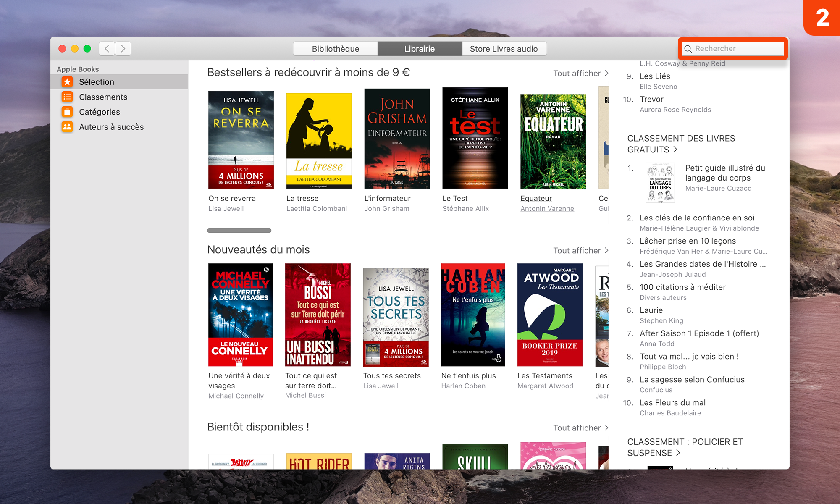Go forward with the right arrow button
840x504 pixels.
pos(123,49)
